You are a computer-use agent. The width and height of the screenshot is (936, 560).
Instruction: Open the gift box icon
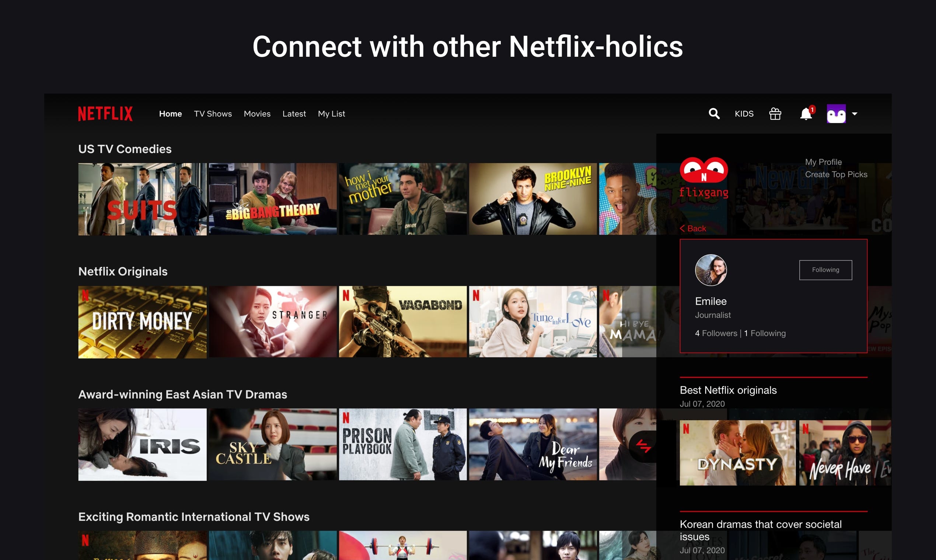(x=775, y=113)
